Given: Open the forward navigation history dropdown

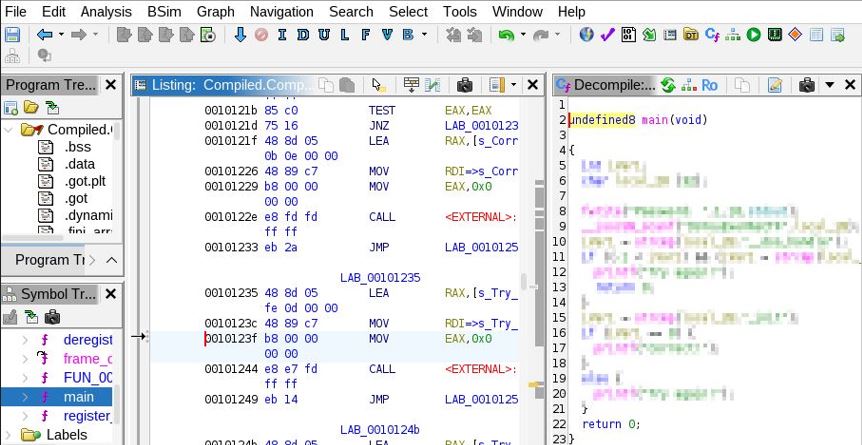Looking at the screenshot, I should tap(95, 35).
